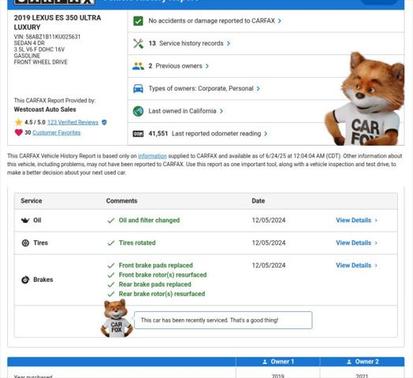The image size is (413, 378).
Task: Click the Brakes service icon
Action: (25, 280)
